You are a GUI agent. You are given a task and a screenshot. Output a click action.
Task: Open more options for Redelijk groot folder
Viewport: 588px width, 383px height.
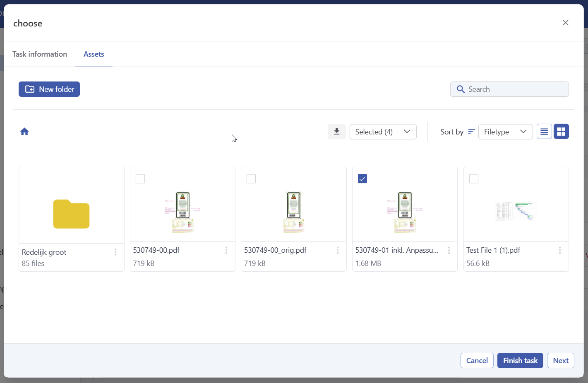pyautogui.click(x=115, y=252)
